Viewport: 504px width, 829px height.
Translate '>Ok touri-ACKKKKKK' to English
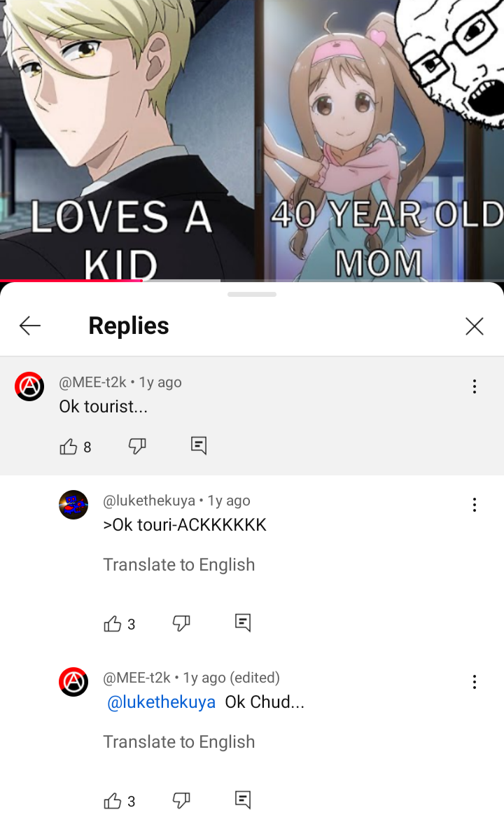tap(178, 564)
